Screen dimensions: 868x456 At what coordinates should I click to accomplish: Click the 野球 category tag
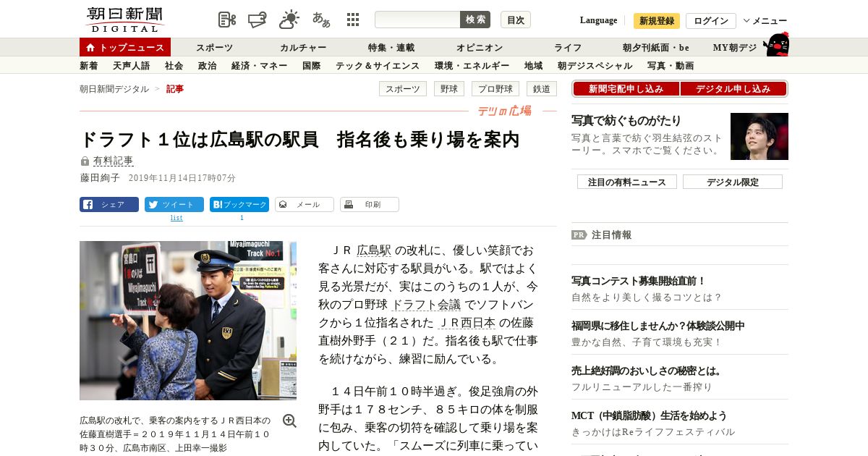(x=449, y=89)
